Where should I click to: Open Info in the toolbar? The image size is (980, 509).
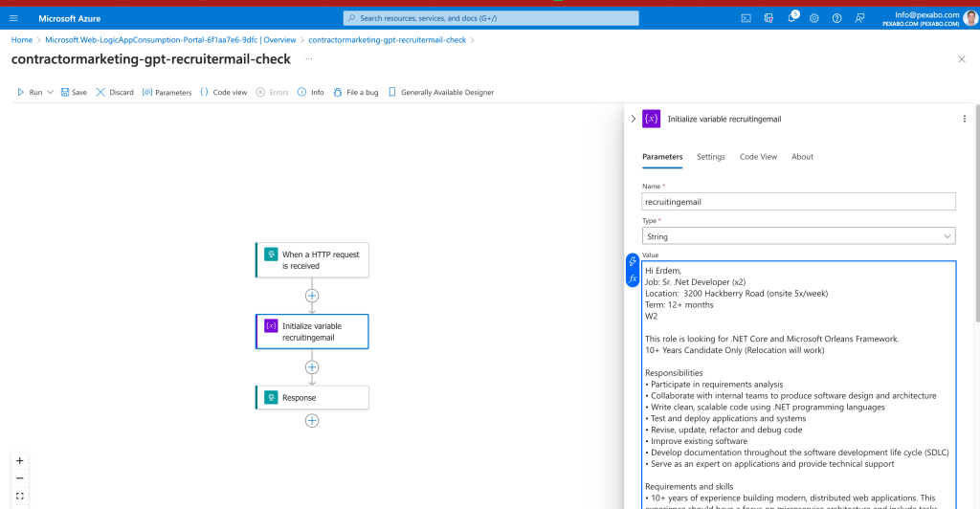(311, 93)
